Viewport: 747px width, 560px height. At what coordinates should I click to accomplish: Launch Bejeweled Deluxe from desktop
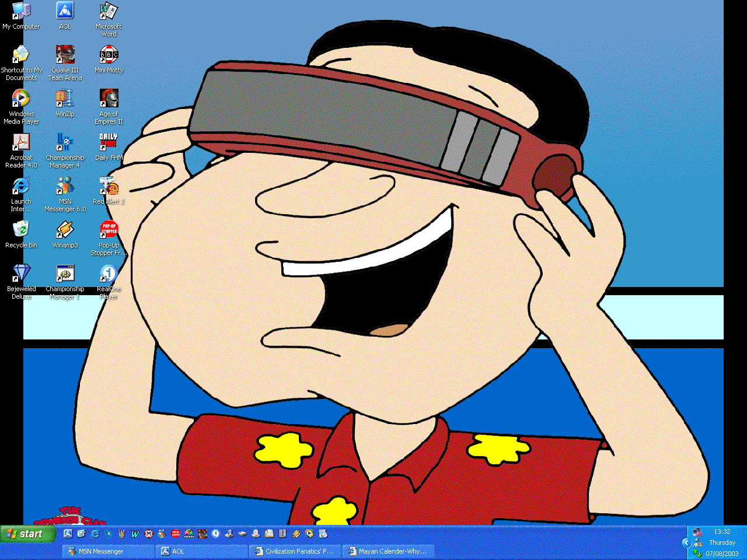[21, 281]
